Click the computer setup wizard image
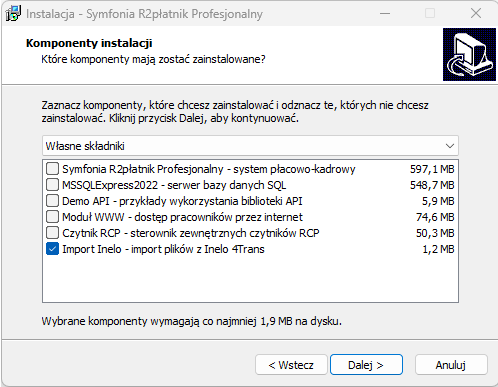The image size is (498, 387). point(469,54)
